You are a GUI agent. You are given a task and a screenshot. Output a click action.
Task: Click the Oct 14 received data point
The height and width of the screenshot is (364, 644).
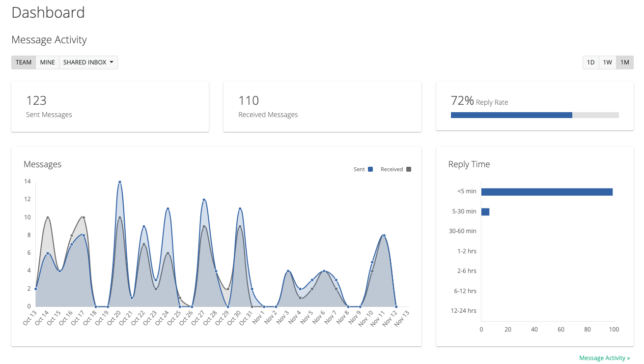point(48,217)
